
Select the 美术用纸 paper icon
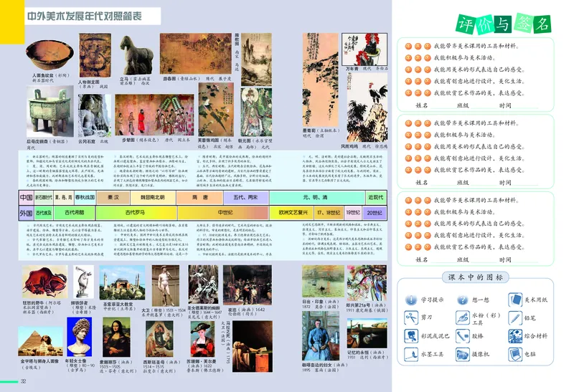[514, 300]
